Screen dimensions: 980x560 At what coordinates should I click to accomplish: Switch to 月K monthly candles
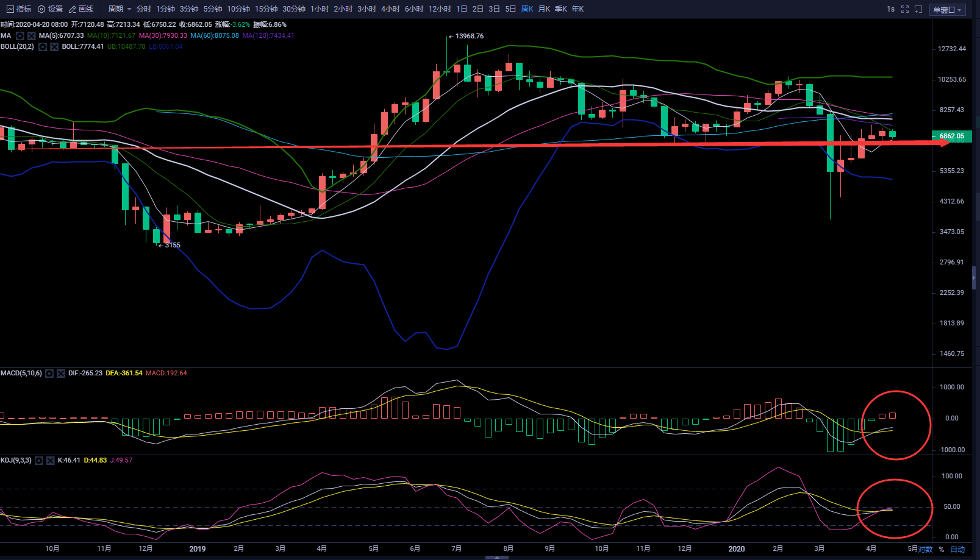coord(544,9)
